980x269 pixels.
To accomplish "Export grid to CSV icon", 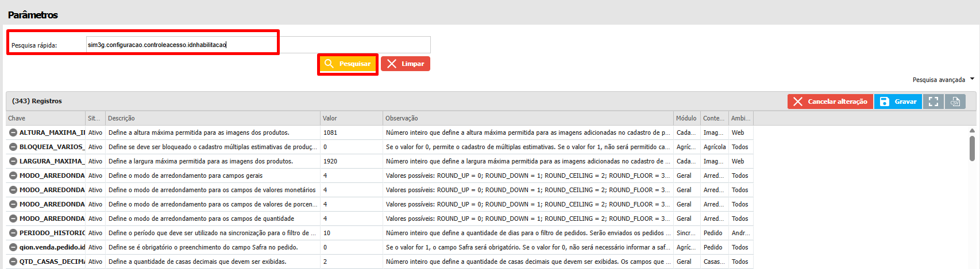I will [955, 102].
